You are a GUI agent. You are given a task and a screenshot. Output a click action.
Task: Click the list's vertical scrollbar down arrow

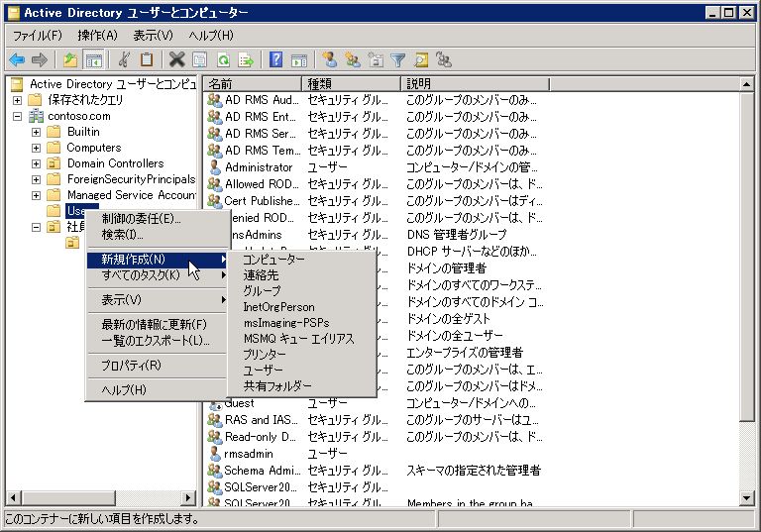(746, 498)
